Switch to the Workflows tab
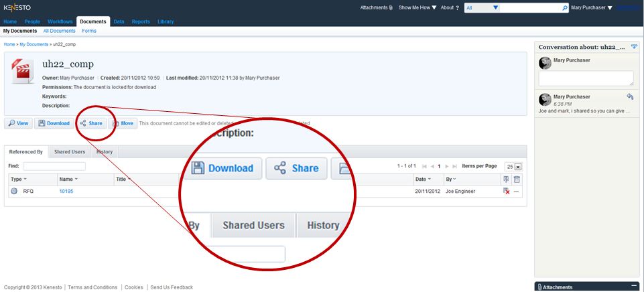The image size is (644, 292). coord(60,21)
